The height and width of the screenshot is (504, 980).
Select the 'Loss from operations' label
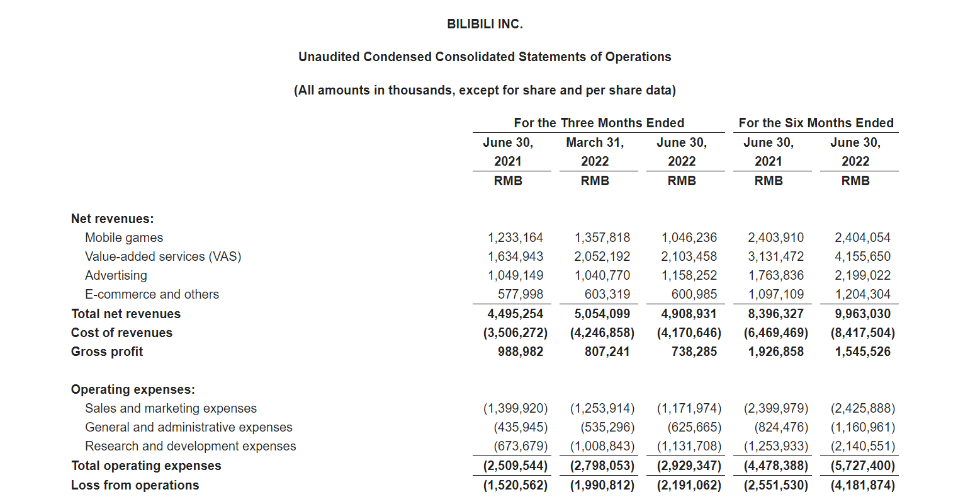(x=135, y=485)
